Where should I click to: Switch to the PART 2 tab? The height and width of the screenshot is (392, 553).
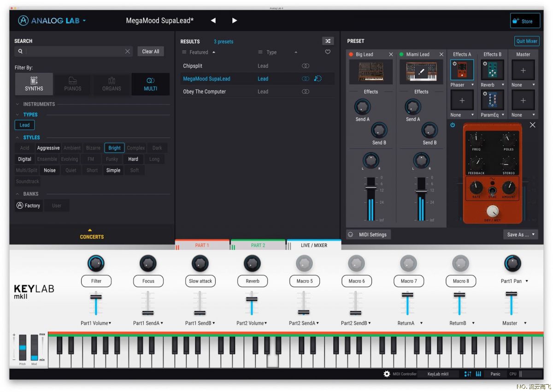258,245
